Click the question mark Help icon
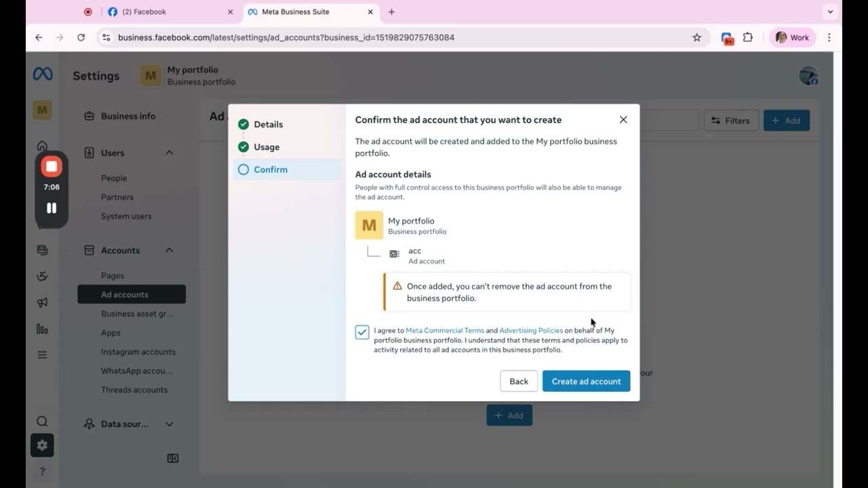The image size is (868, 488). (x=42, y=471)
